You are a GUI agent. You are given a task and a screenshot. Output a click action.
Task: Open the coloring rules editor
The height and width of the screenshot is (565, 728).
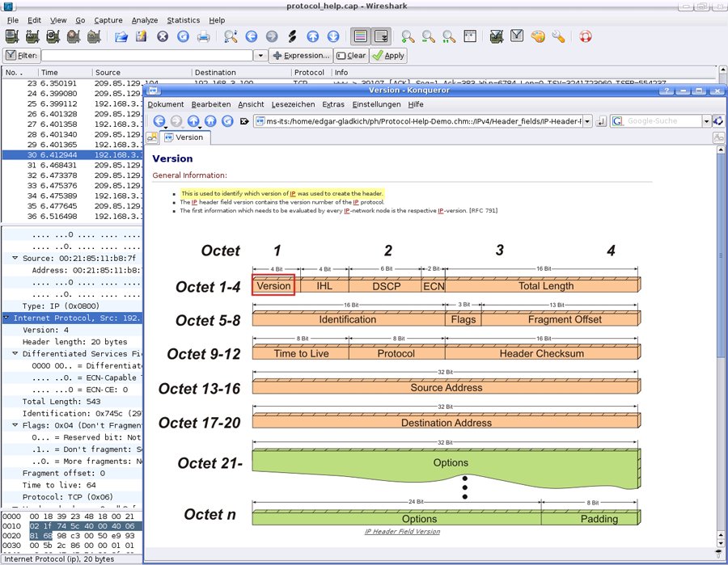coord(538,36)
